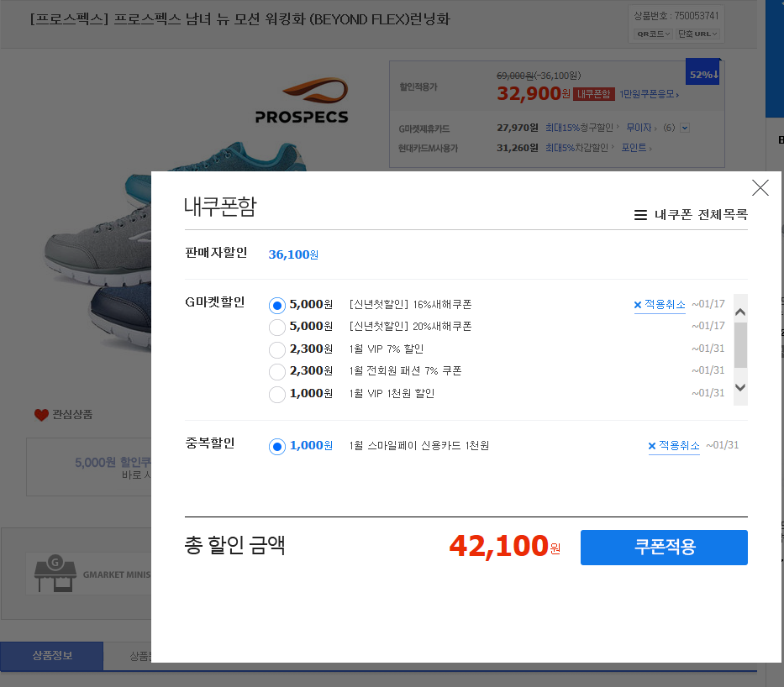
Task: Expand the 무이자 installment dropdown arrow
Action: 684,128
